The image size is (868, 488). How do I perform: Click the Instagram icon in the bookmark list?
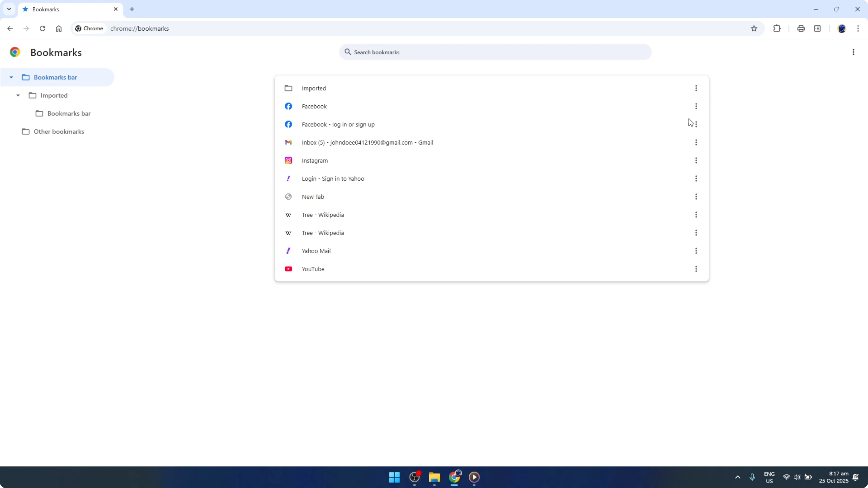tap(288, 160)
